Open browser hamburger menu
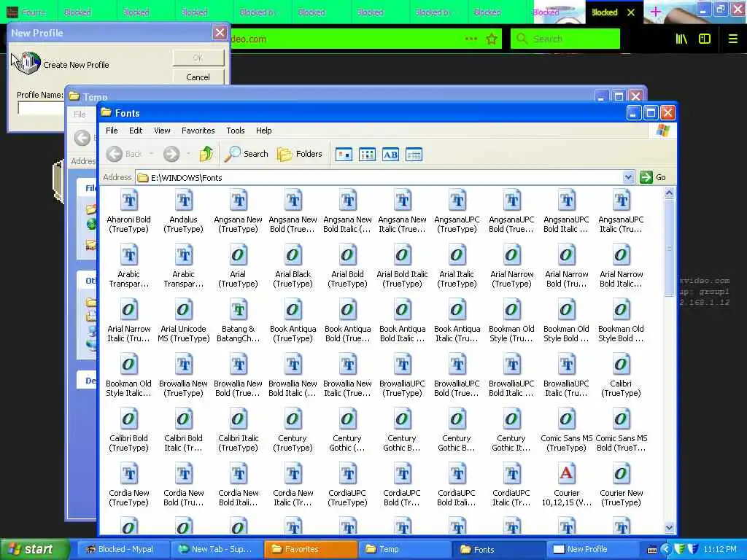The image size is (747, 560). [732, 39]
